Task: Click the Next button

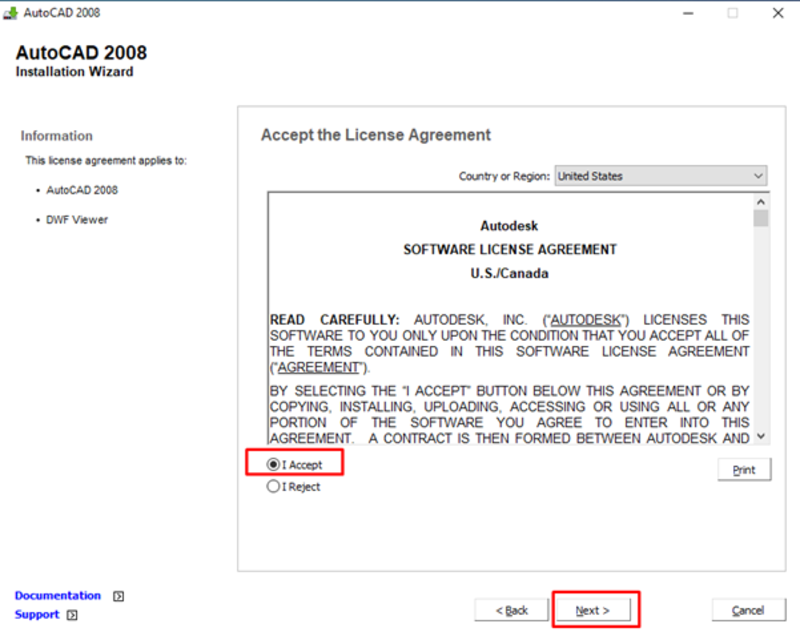Action: (593, 610)
